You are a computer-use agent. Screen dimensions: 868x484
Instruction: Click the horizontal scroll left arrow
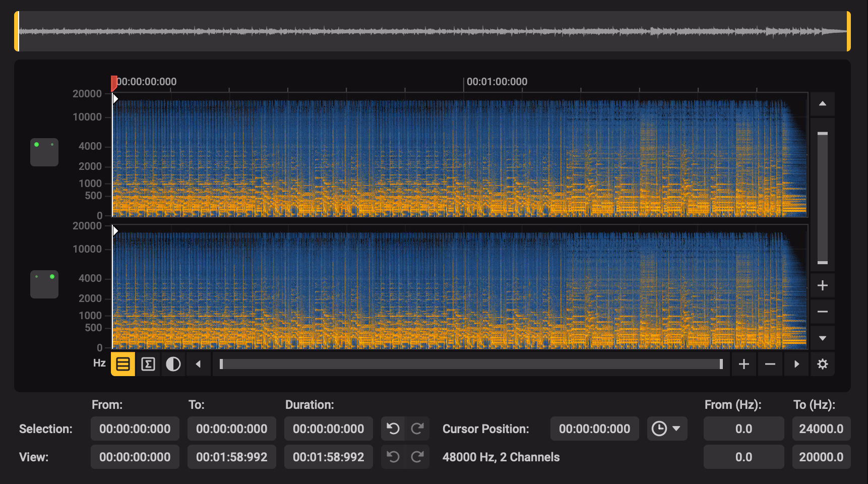tap(199, 364)
